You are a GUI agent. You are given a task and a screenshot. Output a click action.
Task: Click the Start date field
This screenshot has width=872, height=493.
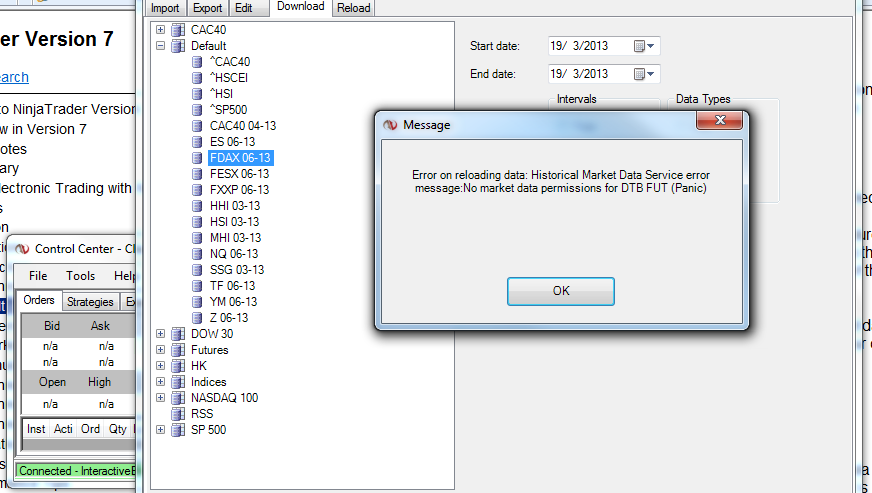[604, 46]
